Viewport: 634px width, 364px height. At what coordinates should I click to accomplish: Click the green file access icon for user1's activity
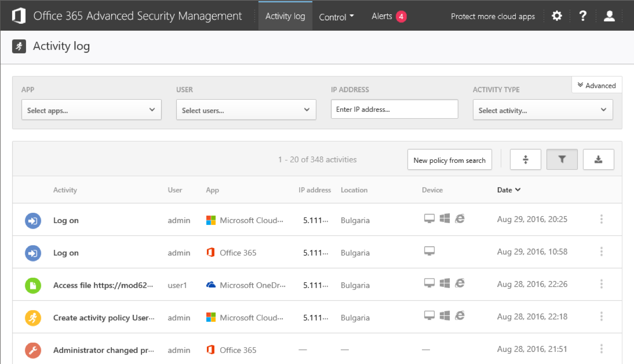[x=32, y=285]
